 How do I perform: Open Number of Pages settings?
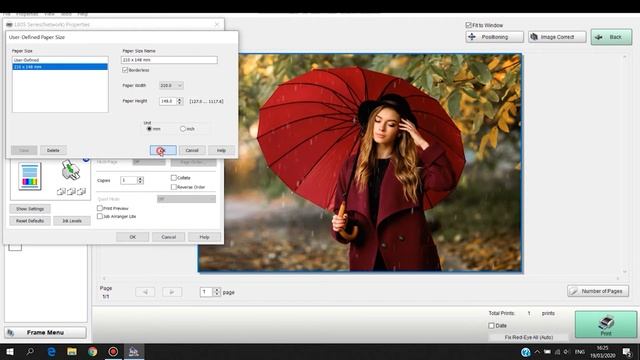point(598,291)
